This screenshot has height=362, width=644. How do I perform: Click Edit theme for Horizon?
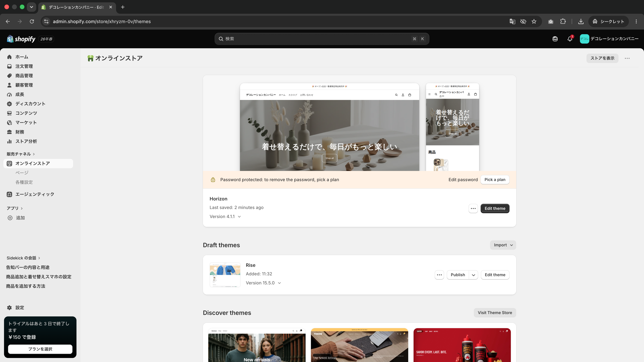(495, 208)
